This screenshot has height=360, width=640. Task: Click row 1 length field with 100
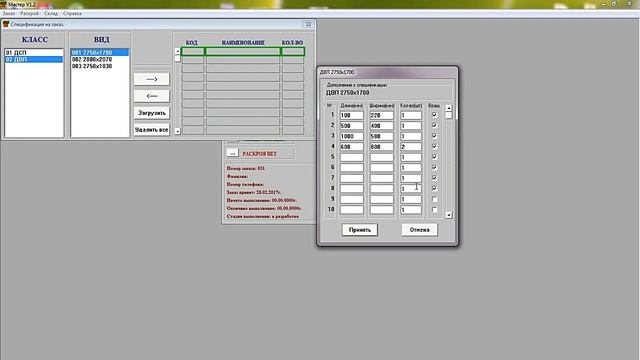(x=351, y=116)
